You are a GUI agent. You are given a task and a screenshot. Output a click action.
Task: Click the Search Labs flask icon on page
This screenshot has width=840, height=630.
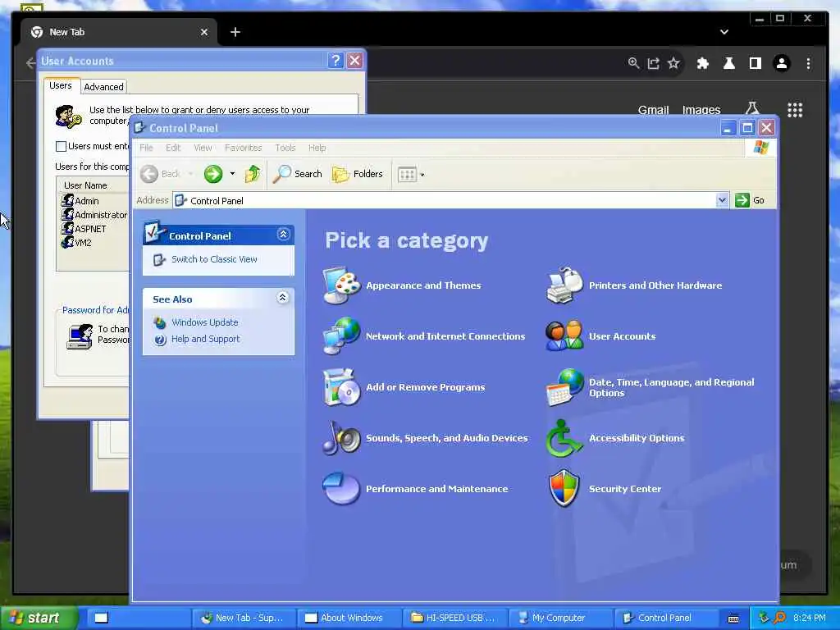tap(752, 109)
